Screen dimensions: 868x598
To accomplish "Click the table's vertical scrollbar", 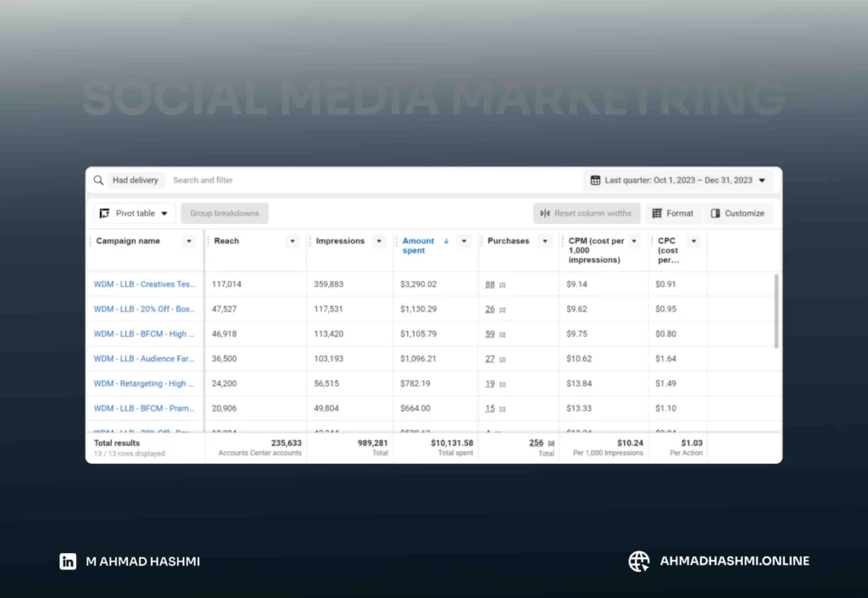I will (x=776, y=310).
